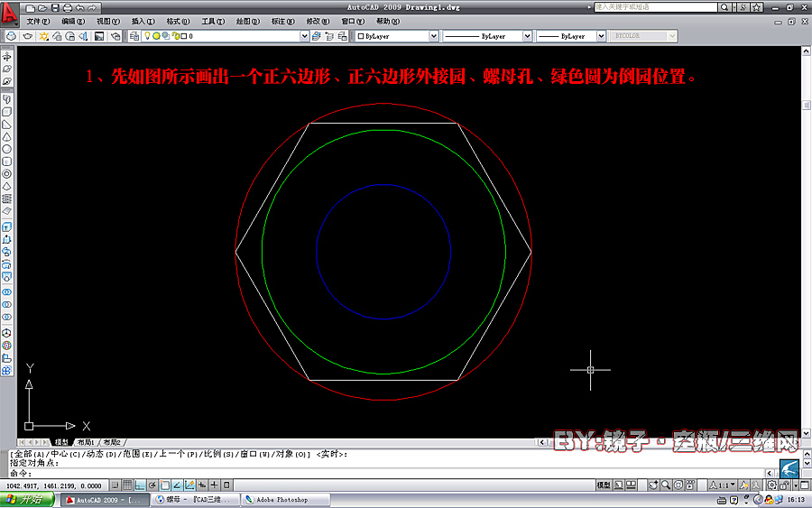812x508 pixels.
Task: Click the sun light icon in render toolbar
Action: 43,36
